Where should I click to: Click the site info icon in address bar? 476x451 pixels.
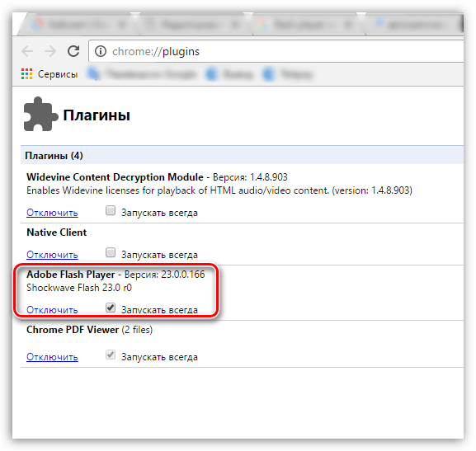(101, 51)
